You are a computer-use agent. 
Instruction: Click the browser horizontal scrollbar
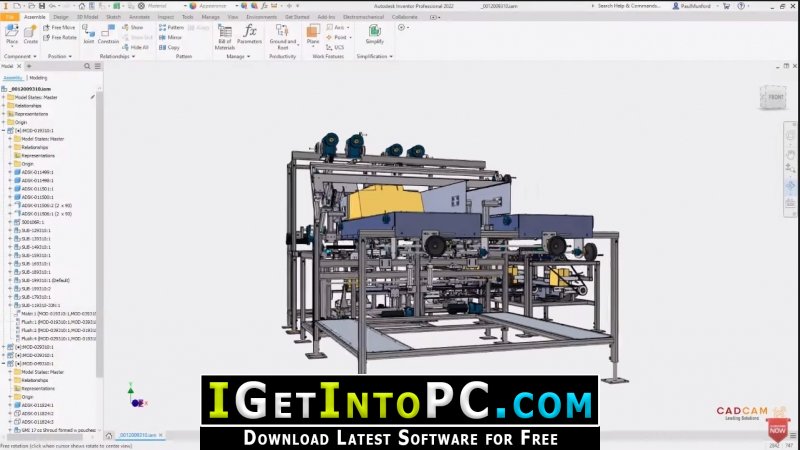pos(43,437)
